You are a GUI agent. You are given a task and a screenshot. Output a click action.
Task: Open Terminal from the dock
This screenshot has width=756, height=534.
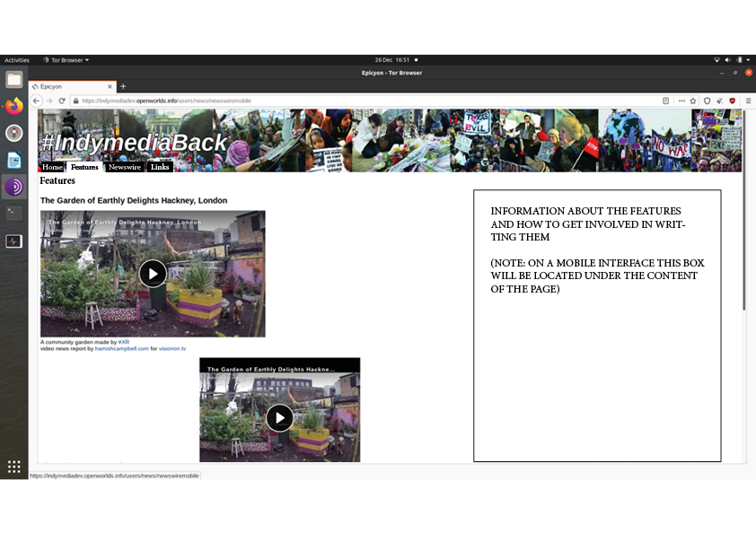[x=13, y=214]
